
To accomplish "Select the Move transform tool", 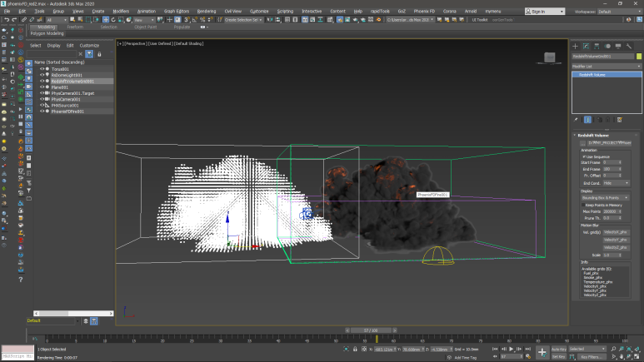I will (x=106, y=19).
